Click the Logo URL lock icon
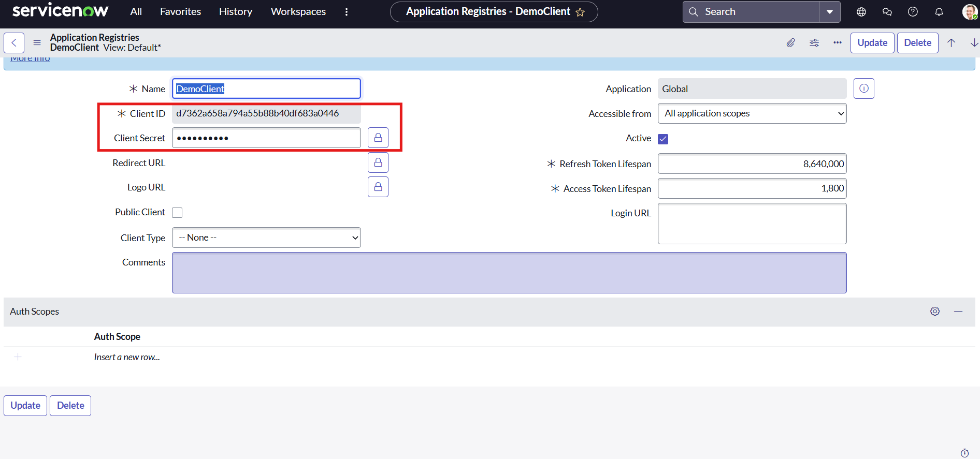 [x=378, y=187]
